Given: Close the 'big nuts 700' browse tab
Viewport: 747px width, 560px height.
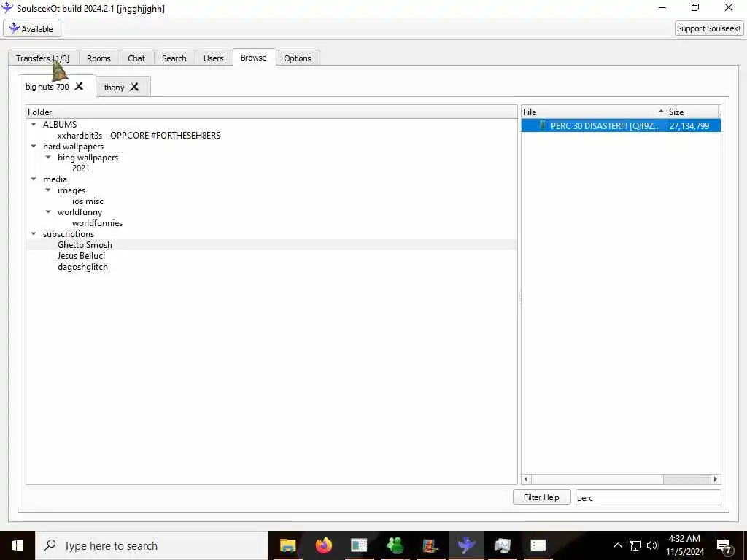Looking at the screenshot, I should pyautogui.click(x=79, y=86).
